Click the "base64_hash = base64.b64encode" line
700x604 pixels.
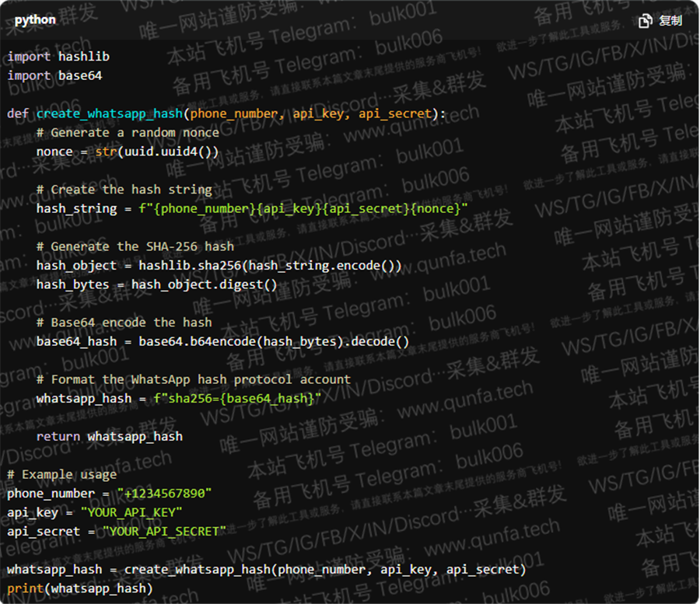click(x=222, y=342)
